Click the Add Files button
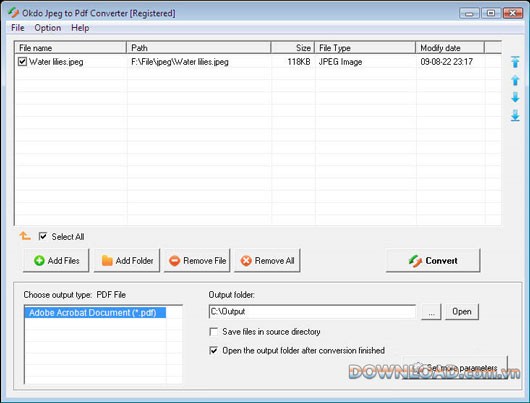The image size is (530, 403). tap(56, 260)
